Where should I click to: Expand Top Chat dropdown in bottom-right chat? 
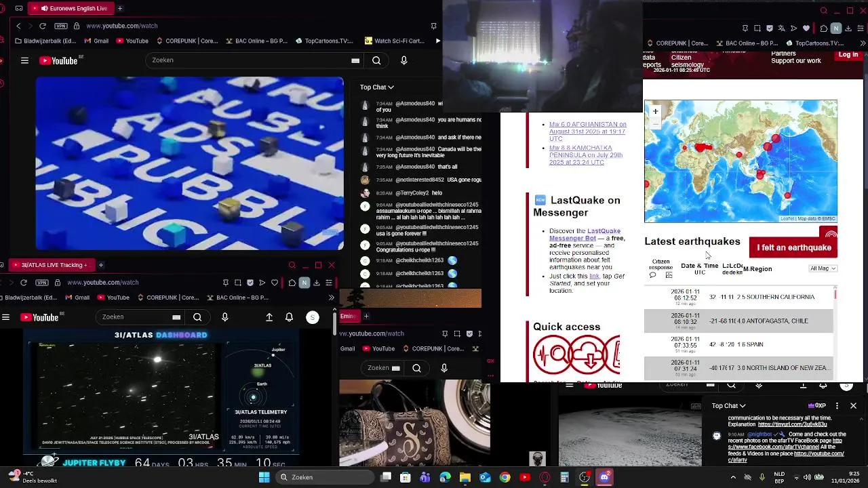(729, 406)
